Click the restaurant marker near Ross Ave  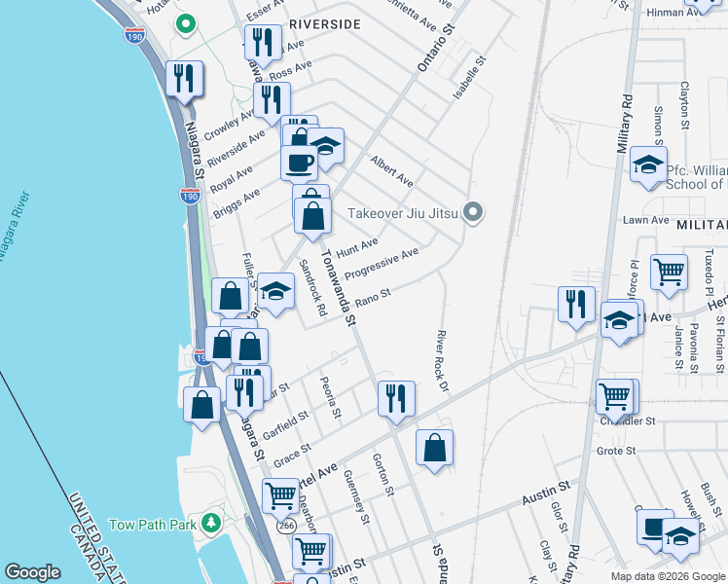tap(263, 44)
